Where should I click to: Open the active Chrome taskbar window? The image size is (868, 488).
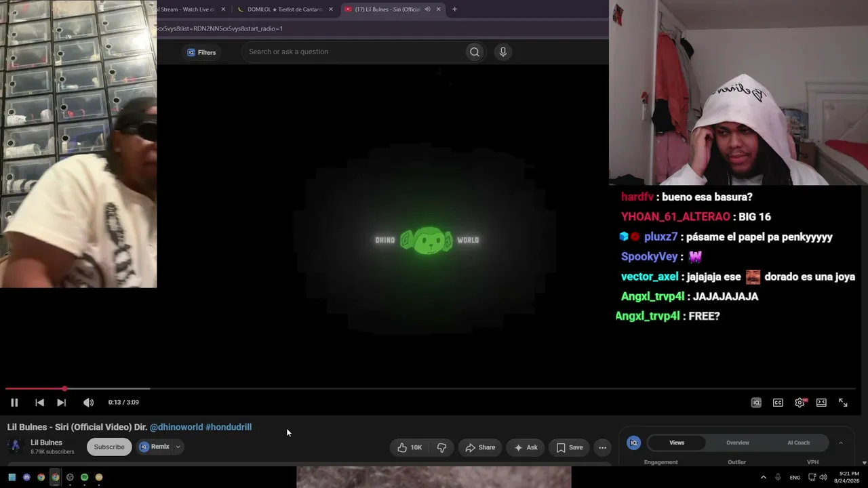[x=56, y=477]
